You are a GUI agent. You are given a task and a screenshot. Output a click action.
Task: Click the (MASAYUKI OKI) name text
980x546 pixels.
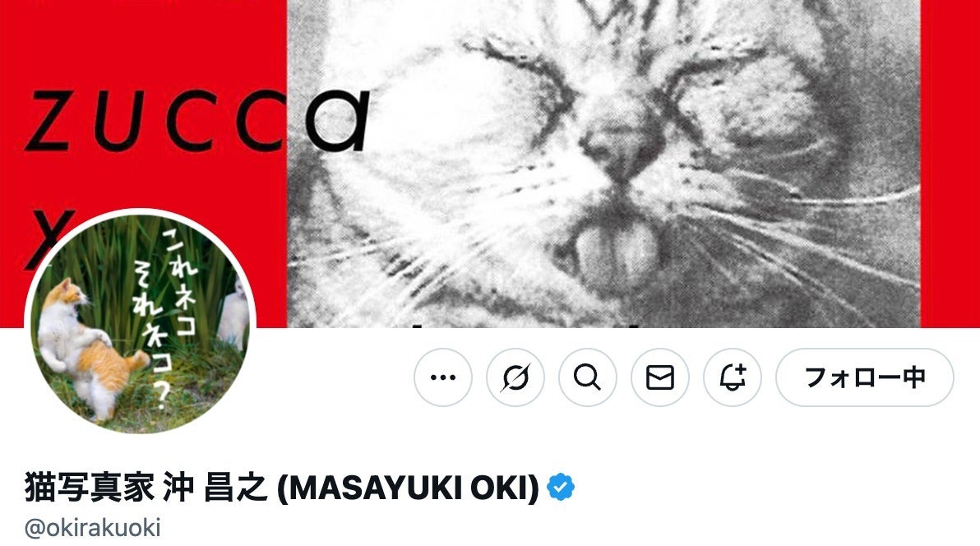coord(408,488)
